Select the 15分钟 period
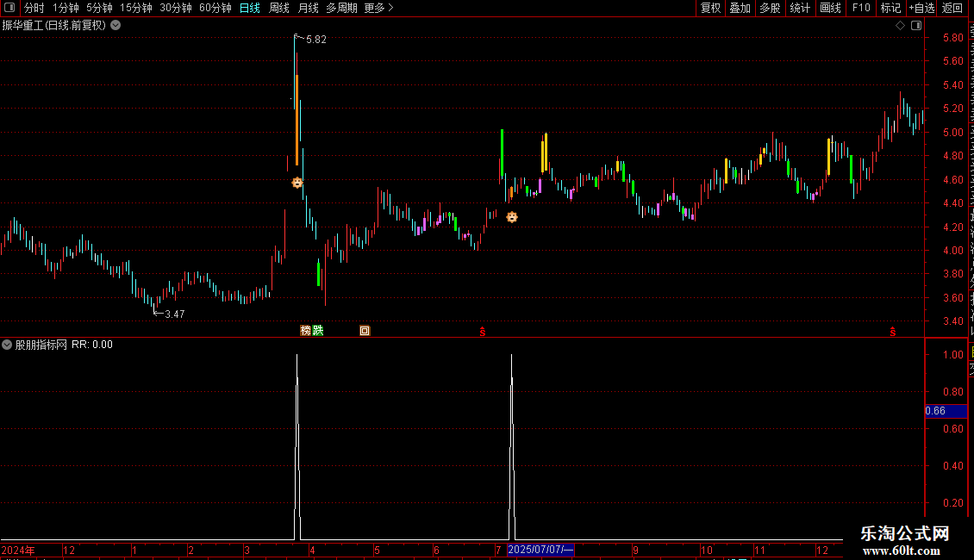The width and height of the screenshot is (974, 560). [135, 8]
